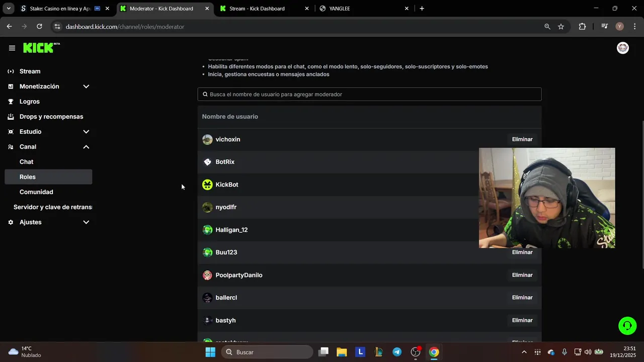Open Google Chrome taskbar icon
The image size is (644, 362).
(x=434, y=352)
